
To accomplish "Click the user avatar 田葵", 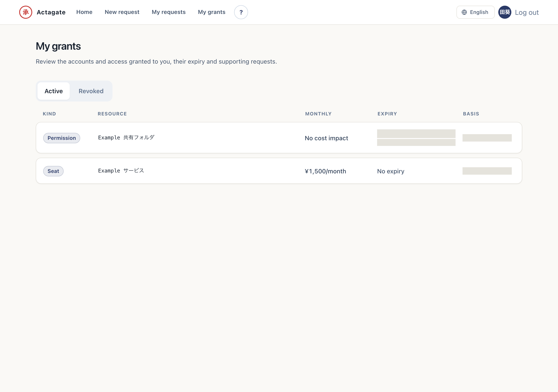I will 505,12.
